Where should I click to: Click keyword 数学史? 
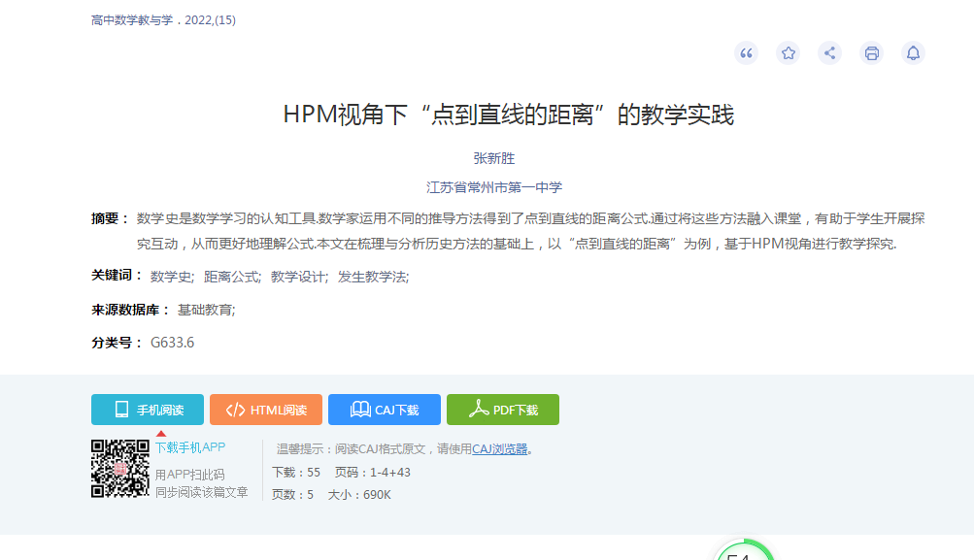click(172, 277)
